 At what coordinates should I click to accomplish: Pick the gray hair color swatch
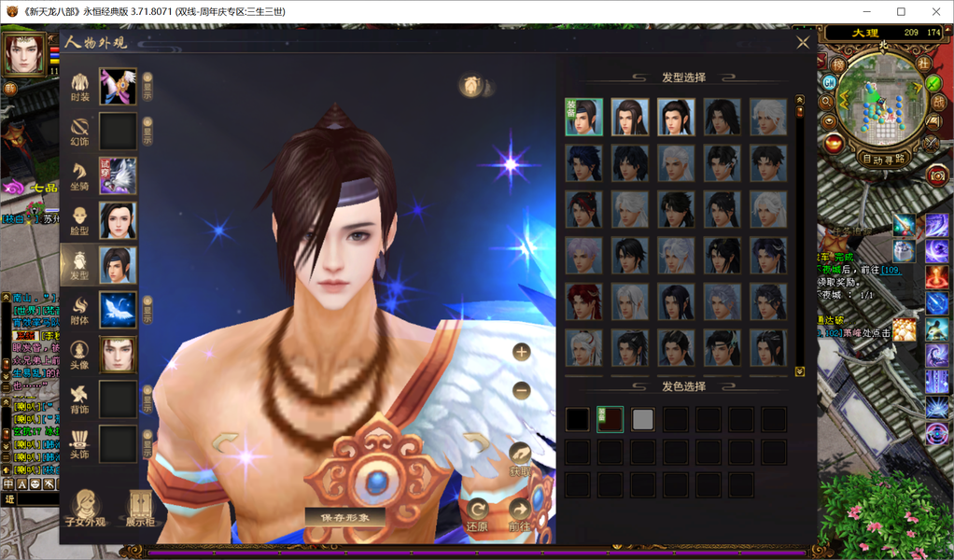[642, 420]
